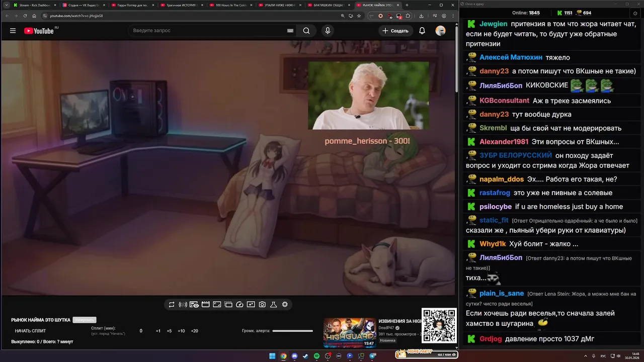
Task: Open the browser extensions puzzle icon
Action: (x=408, y=16)
